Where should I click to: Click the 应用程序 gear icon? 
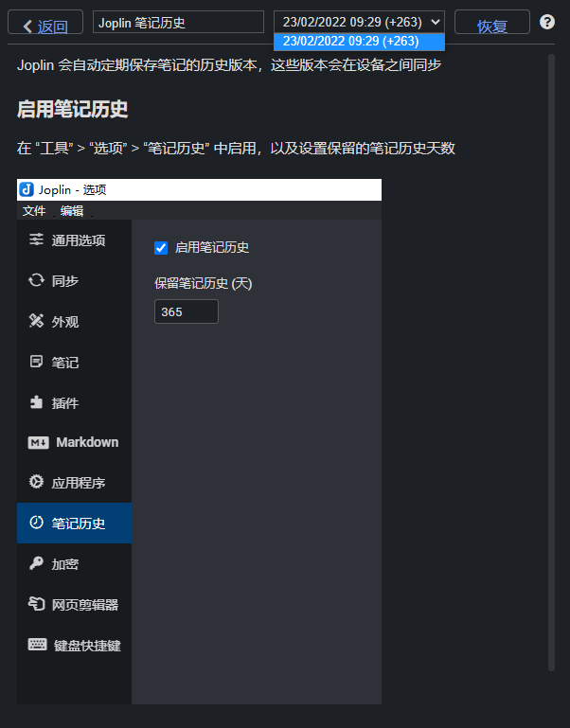[x=36, y=482]
